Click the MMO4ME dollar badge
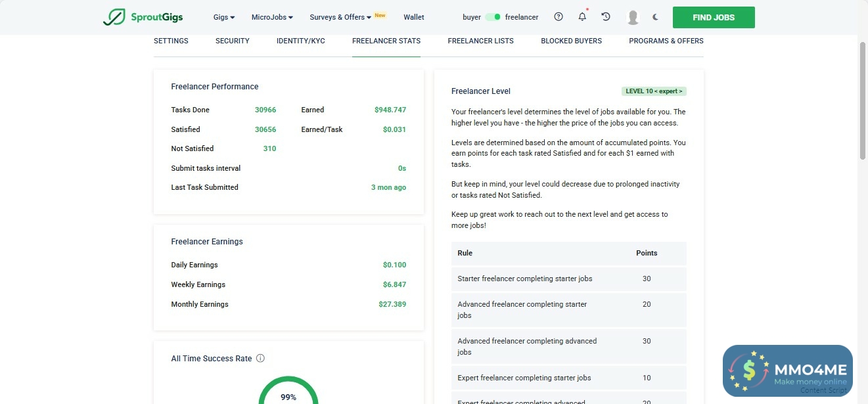The width and height of the screenshot is (868, 404). (x=750, y=371)
